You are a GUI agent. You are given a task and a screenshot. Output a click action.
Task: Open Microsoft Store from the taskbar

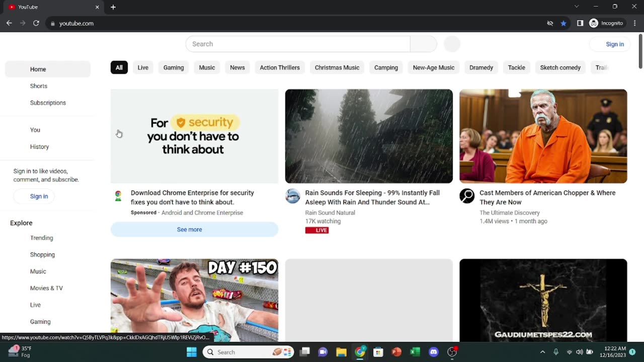coord(378,352)
